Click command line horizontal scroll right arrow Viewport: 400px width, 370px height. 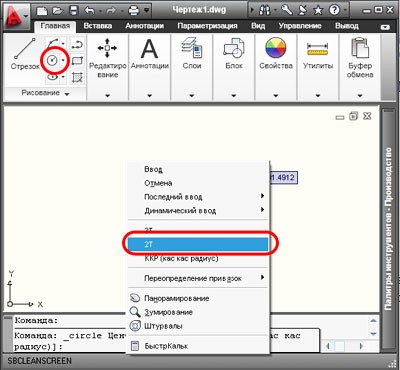361,346
